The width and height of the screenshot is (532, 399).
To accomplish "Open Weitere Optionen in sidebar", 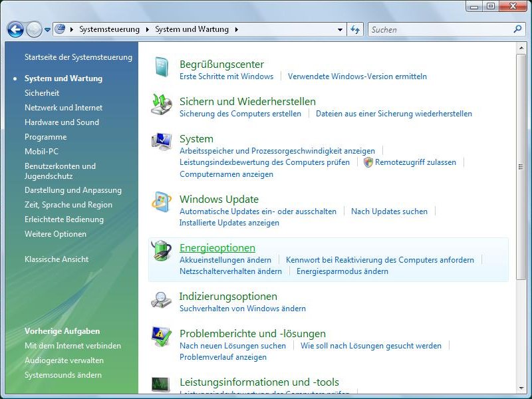I will coord(55,234).
